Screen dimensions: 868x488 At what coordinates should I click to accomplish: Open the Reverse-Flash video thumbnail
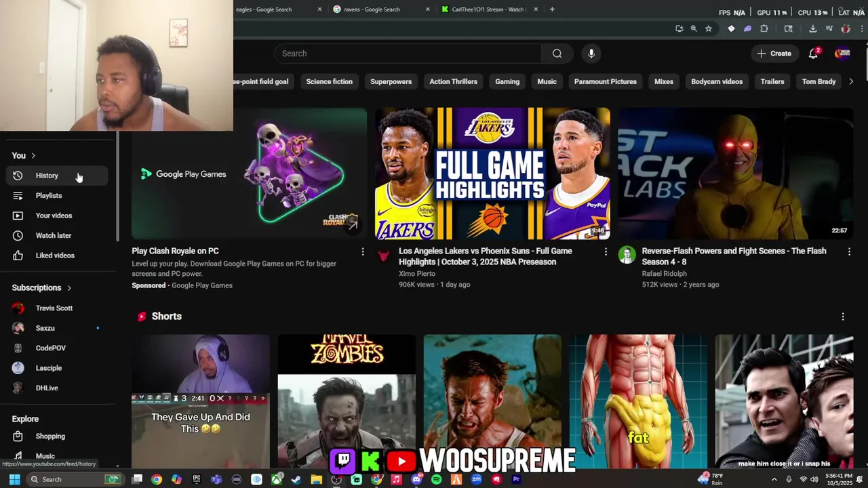click(735, 174)
